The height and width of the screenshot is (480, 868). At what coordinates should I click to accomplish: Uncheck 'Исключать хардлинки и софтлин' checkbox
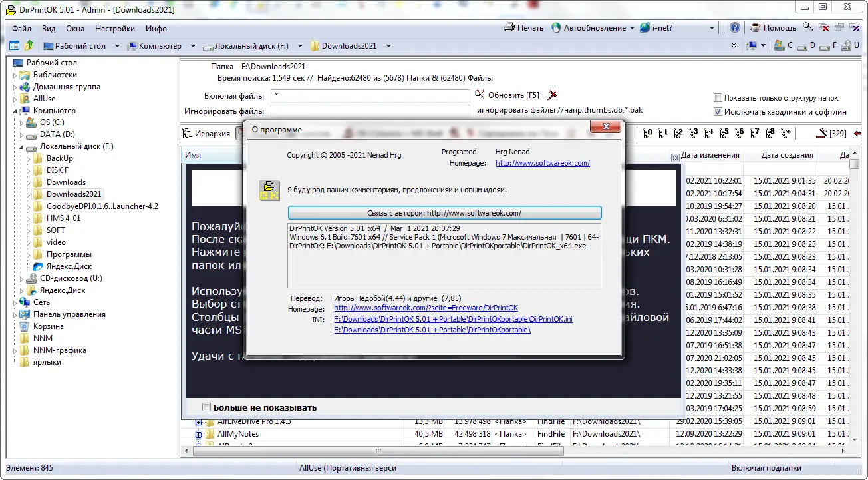coord(718,112)
